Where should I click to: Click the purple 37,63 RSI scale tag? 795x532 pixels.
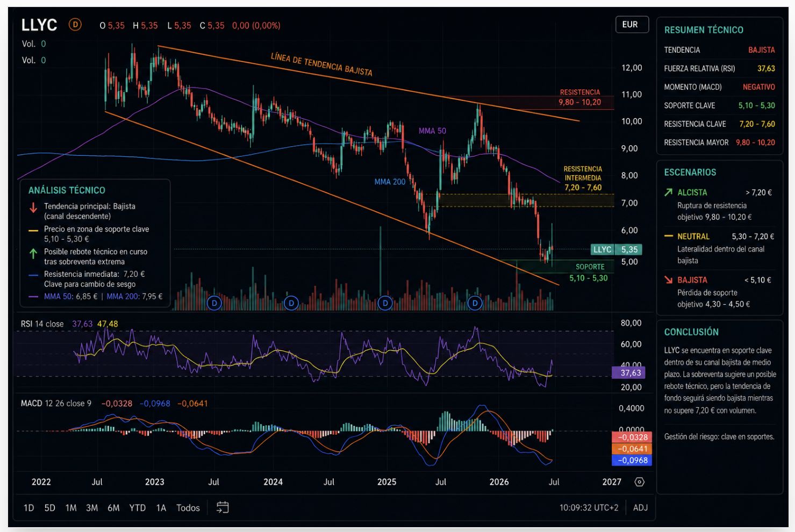tap(628, 372)
